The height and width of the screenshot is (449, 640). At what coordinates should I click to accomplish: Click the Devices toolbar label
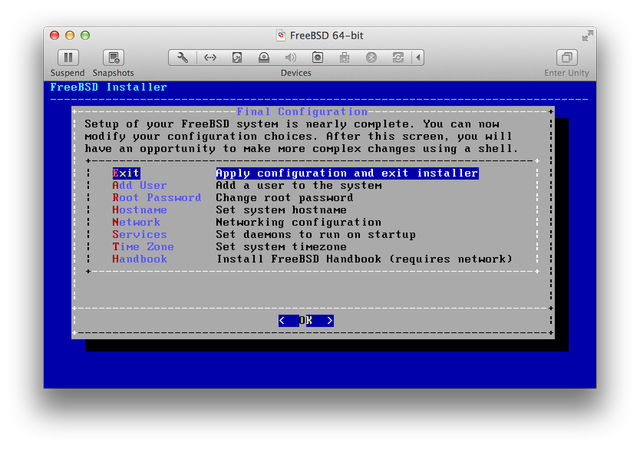tap(296, 73)
